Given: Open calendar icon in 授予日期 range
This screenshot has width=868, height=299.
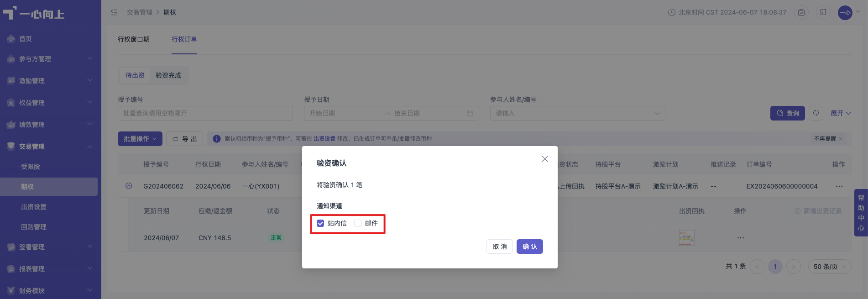Looking at the screenshot, I should point(470,113).
